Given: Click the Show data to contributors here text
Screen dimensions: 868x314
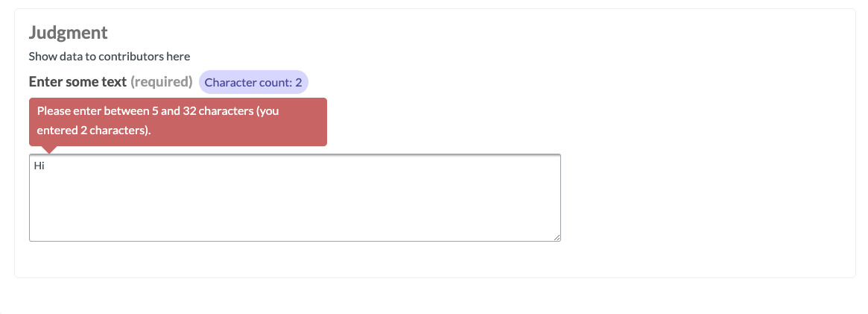Looking at the screenshot, I should 110,56.
